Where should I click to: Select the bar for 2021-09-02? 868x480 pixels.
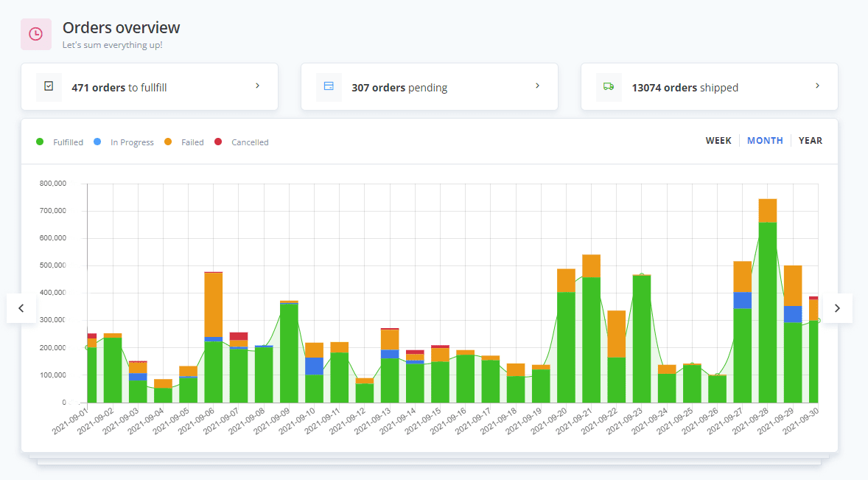click(x=113, y=368)
